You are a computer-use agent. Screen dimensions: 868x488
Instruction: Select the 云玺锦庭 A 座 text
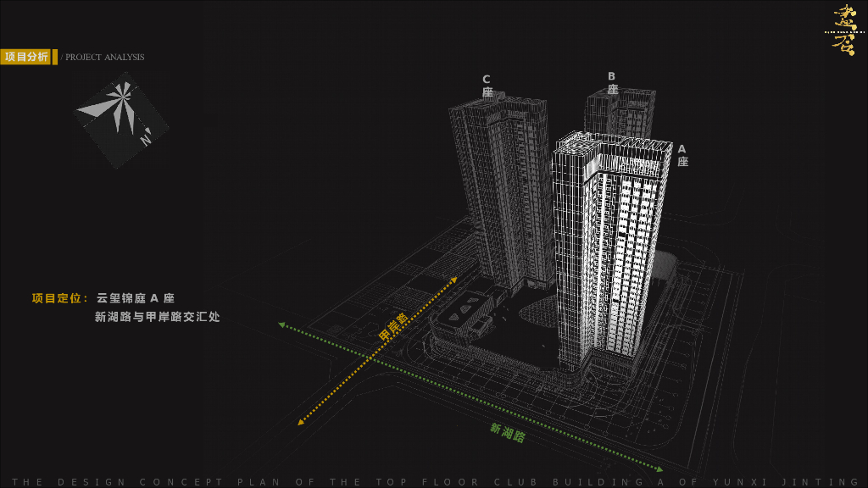click(x=136, y=298)
